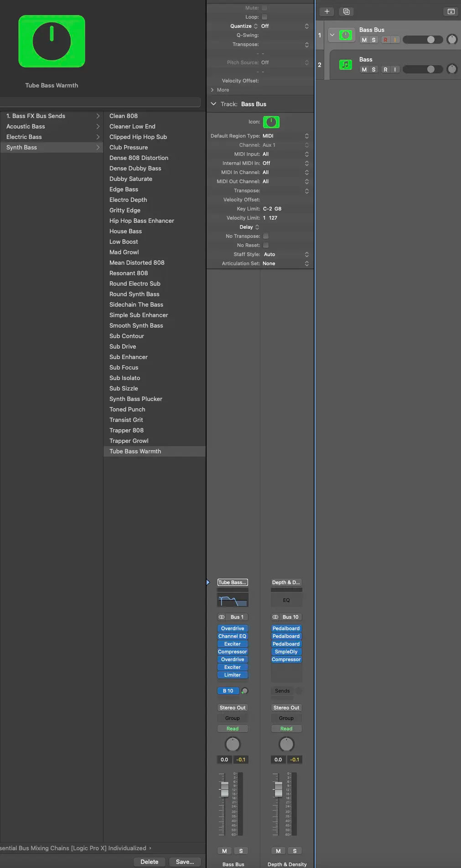Click the green Tube Bass Warmth patch icon
The image size is (461, 868).
point(52,41)
